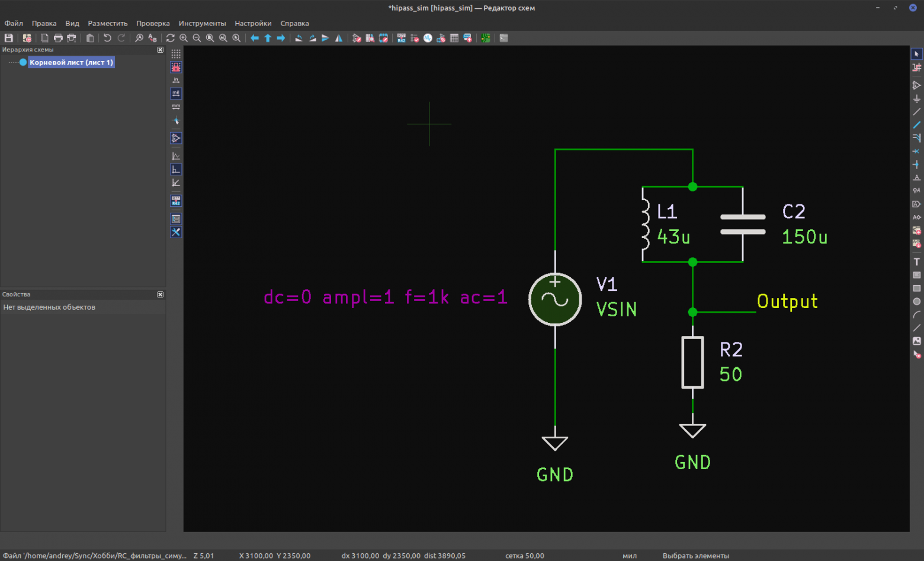Open the simulator from top toolbar
Screen dimensions: 924x561
click(428, 38)
